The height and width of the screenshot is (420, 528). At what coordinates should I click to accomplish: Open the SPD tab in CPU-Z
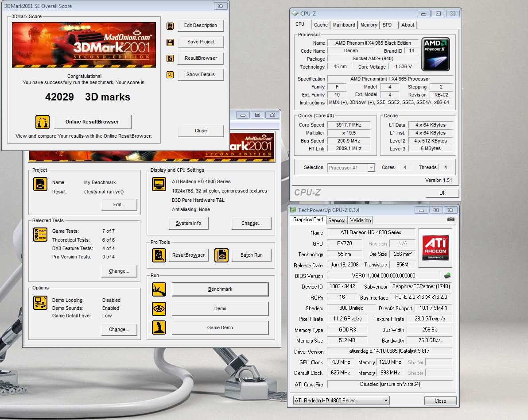pos(387,25)
